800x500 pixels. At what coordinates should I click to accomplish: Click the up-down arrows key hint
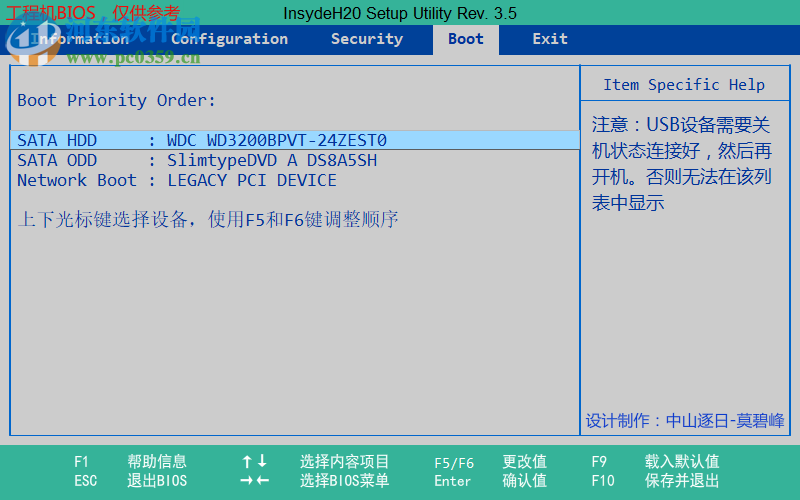click(254, 462)
